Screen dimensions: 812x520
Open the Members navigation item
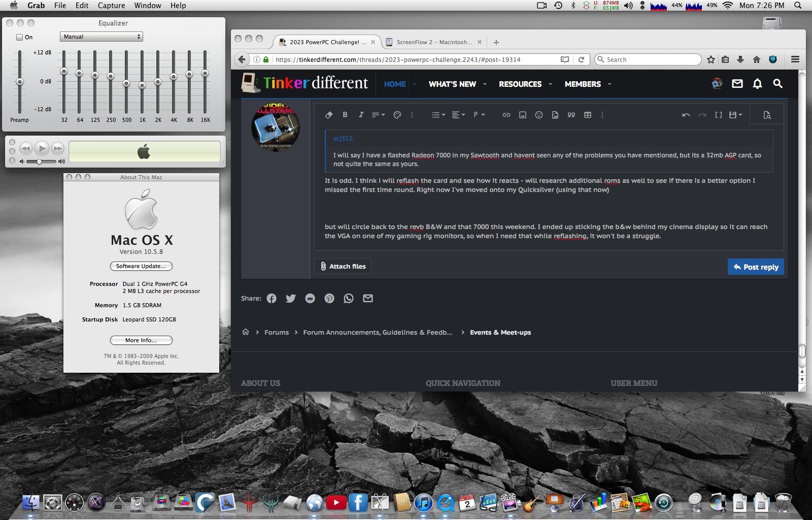pos(583,84)
